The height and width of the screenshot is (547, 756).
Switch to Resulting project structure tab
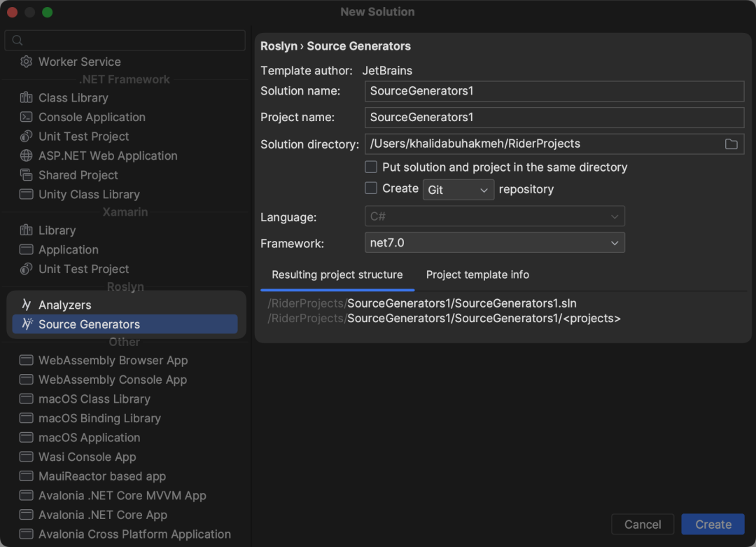(x=337, y=275)
